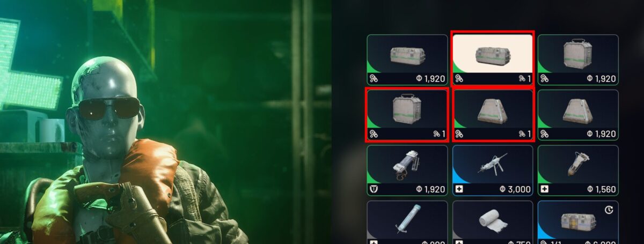The width and height of the screenshot is (644, 244).
Task: Select the white bandage roll item
Action: point(493,222)
